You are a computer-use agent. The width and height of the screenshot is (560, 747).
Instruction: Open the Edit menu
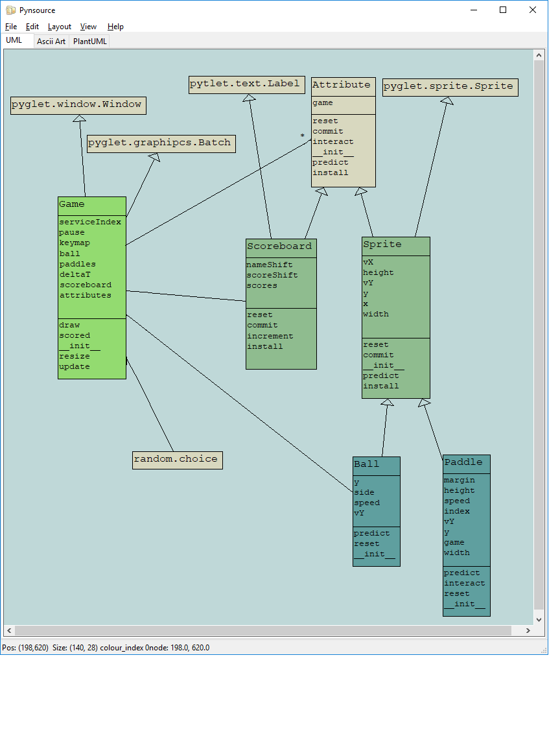(32, 27)
